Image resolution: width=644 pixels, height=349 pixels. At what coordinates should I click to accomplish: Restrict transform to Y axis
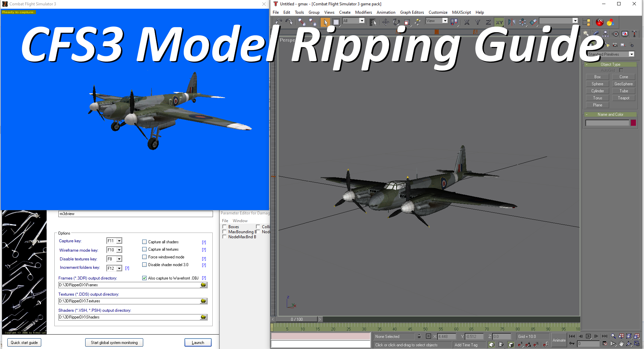coord(478,22)
